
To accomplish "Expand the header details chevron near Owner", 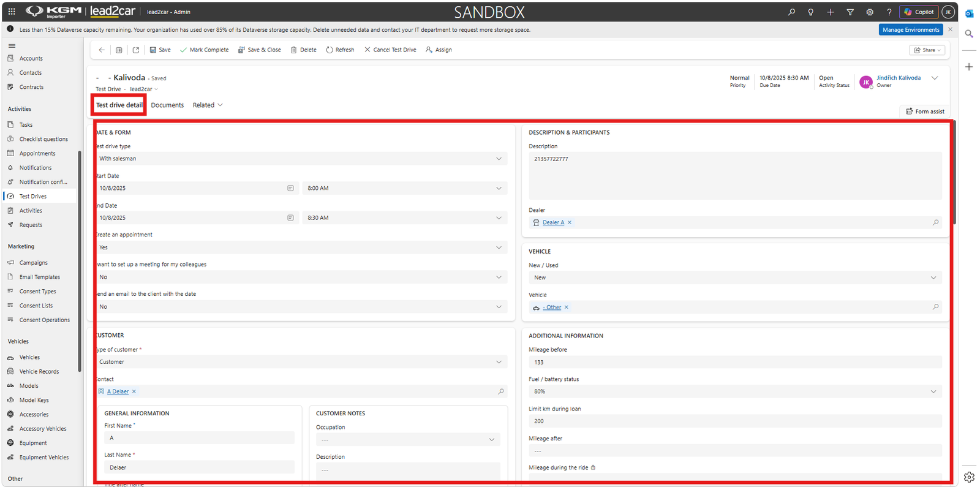I will click(935, 78).
